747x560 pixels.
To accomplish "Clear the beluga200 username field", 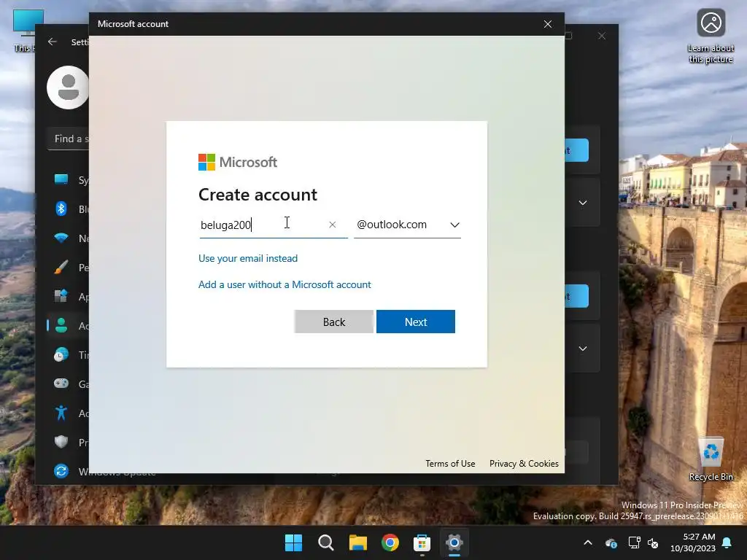I will point(333,225).
